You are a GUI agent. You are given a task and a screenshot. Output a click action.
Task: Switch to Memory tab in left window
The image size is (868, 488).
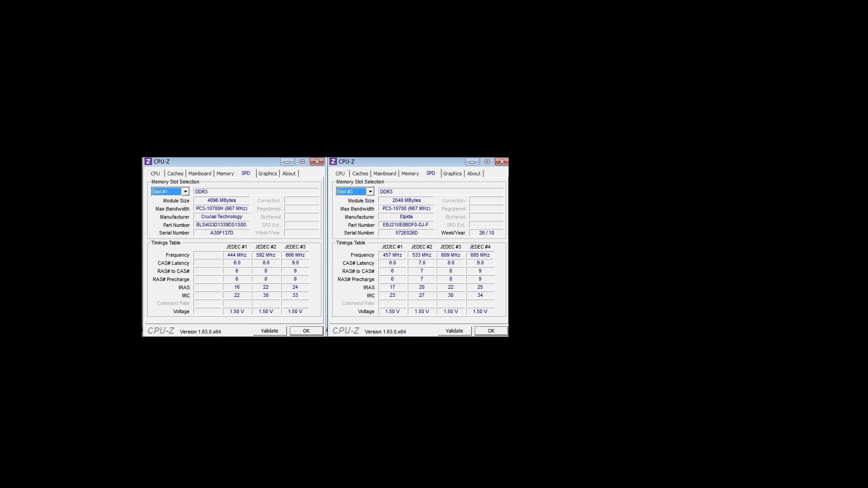pyautogui.click(x=225, y=174)
